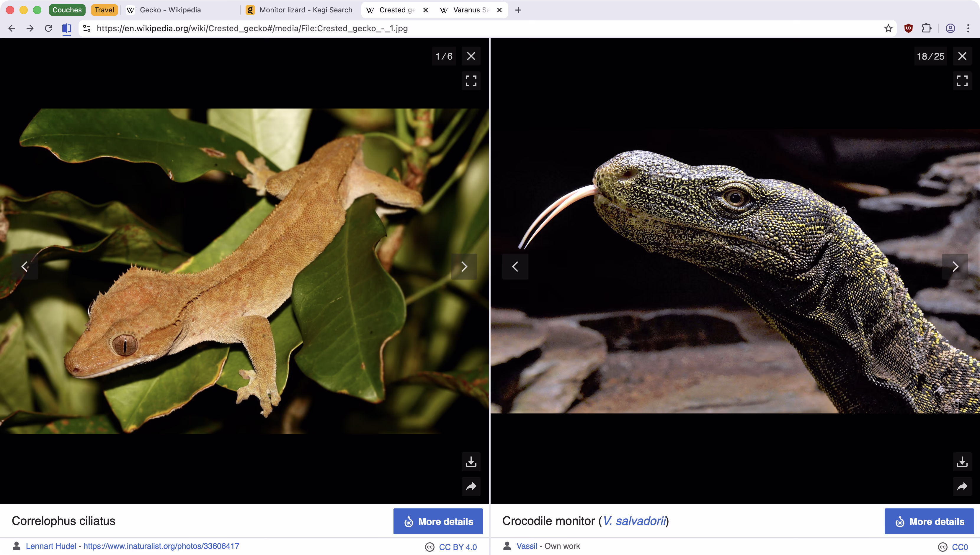This screenshot has height=555, width=980.
Task: Reload the current page
Action: (48, 28)
